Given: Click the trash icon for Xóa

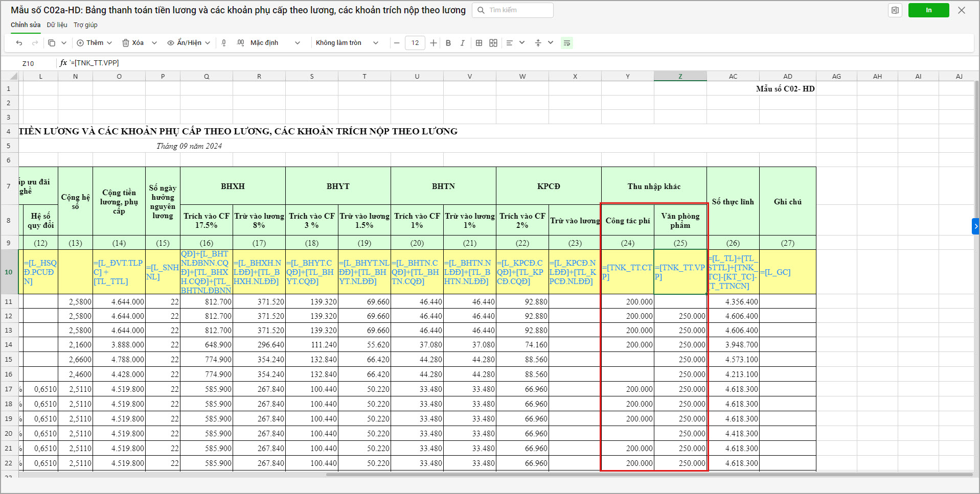Looking at the screenshot, I should (x=126, y=43).
